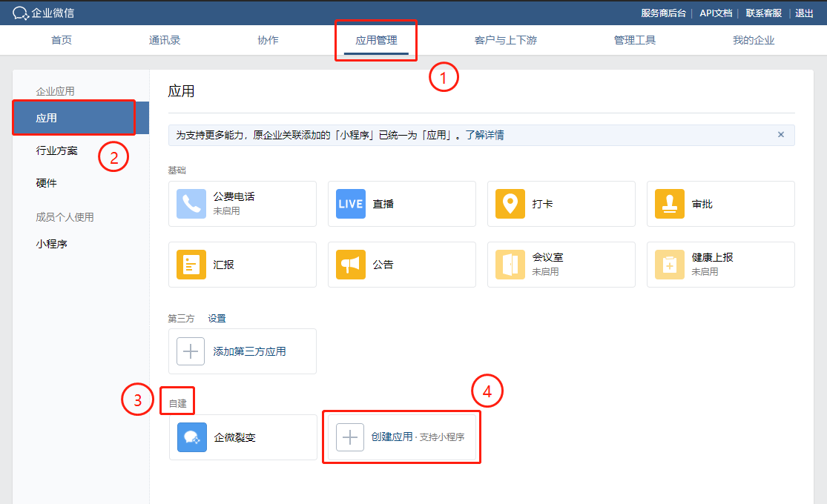Screen dimensions: 827x504
Task: Select 行业方案 in the left sidebar
Action: [x=57, y=150]
